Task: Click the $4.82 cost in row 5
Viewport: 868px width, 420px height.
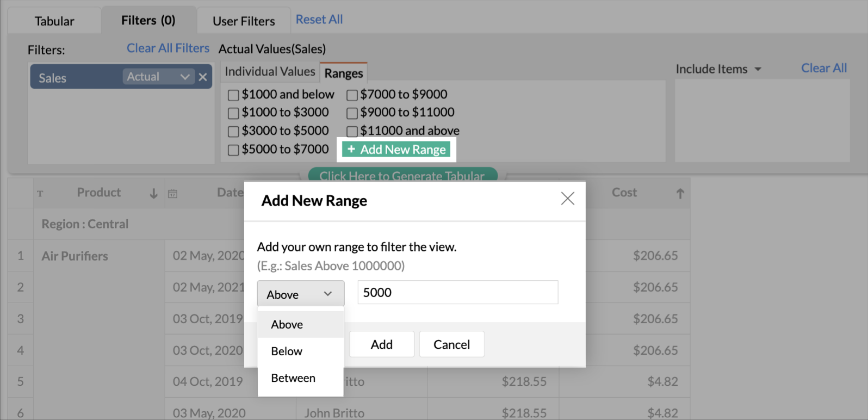Action: click(662, 381)
